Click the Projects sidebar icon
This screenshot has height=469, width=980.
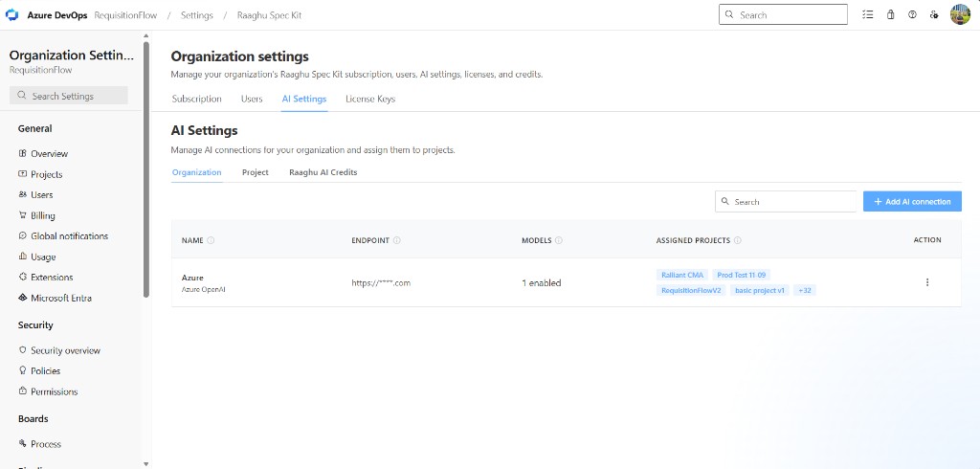click(23, 174)
